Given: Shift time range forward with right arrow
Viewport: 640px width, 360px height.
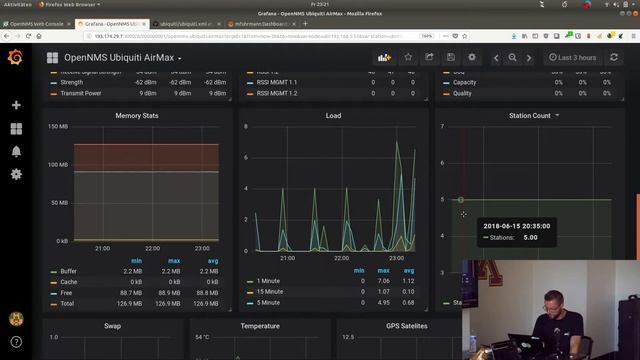Looking at the screenshot, I should click(529, 58).
